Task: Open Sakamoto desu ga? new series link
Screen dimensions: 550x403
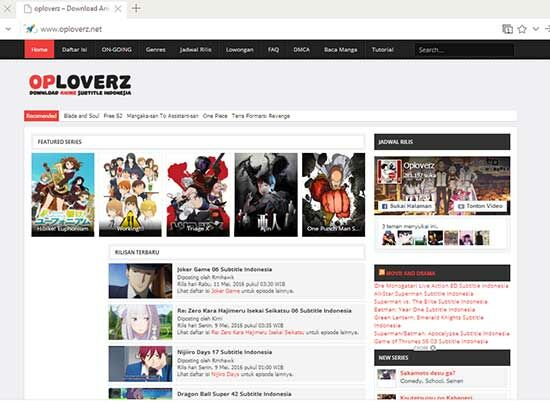Action: pos(428,373)
